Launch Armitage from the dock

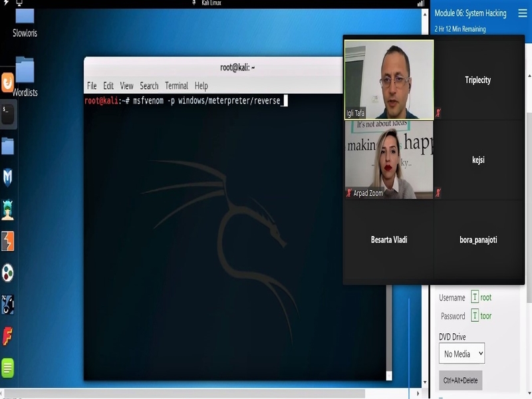8,209
